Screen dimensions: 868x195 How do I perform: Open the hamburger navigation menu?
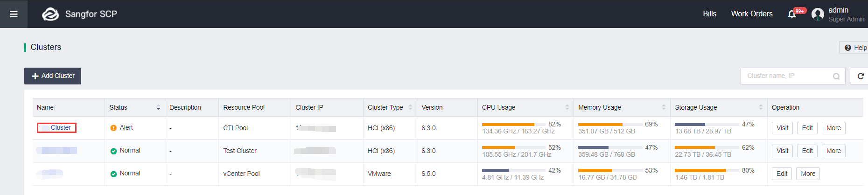pos(14,14)
